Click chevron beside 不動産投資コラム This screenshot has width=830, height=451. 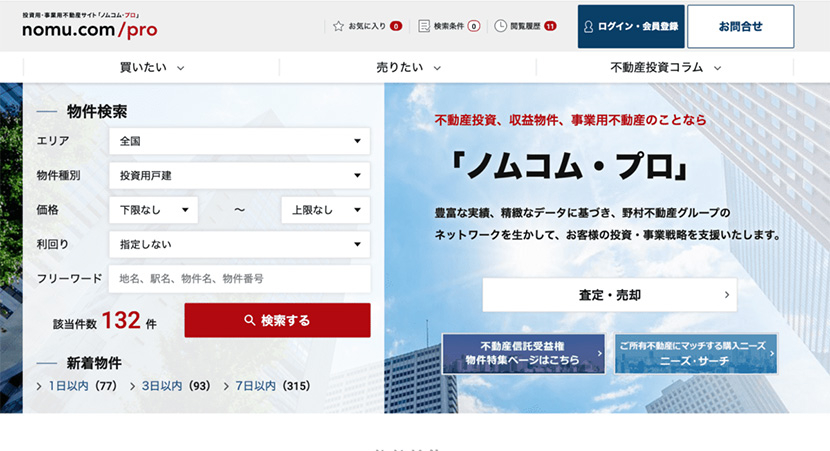717,68
